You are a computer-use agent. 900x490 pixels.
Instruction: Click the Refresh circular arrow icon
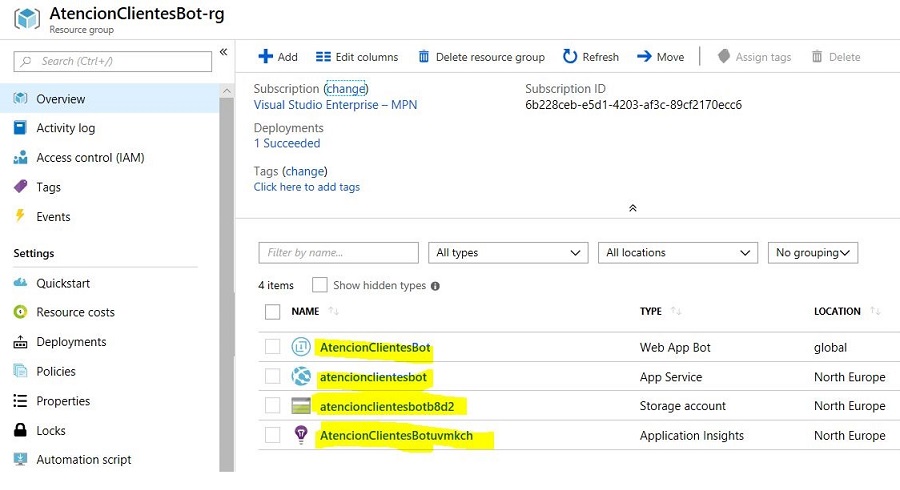569,56
